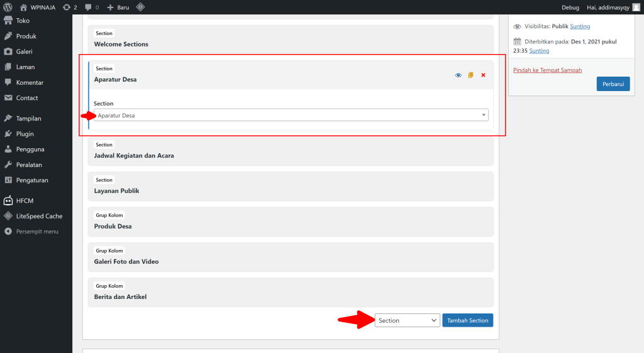Expand the Jadwal Kegiatan dan Acara section
The height and width of the screenshot is (353, 644).
pyautogui.click(x=291, y=151)
